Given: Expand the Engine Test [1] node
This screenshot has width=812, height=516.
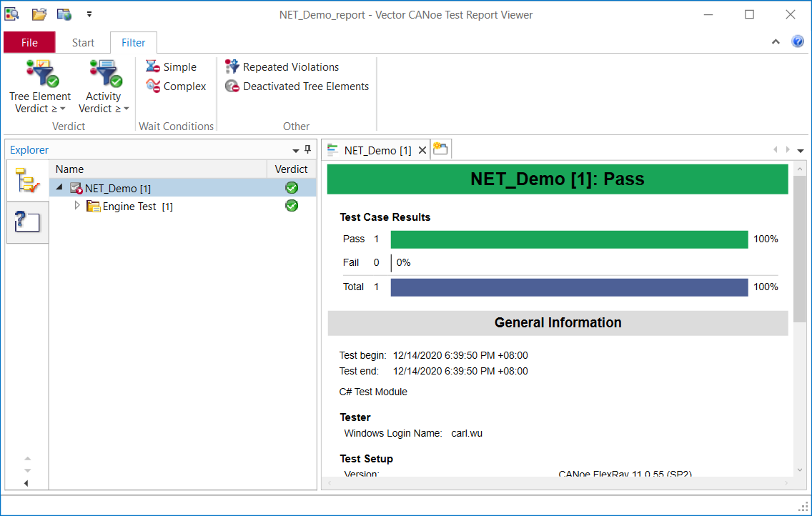Looking at the screenshot, I should pos(77,205).
